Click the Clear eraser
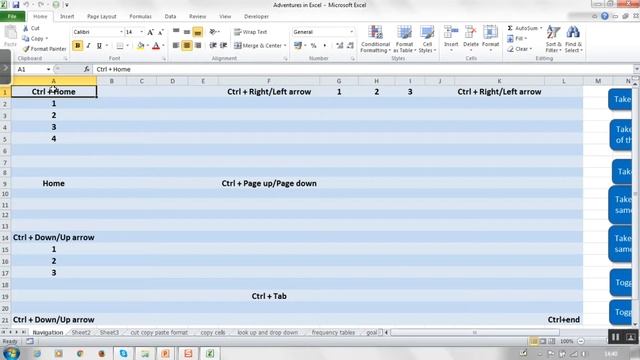This screenshot has width=640, height=360. point(510,49)
